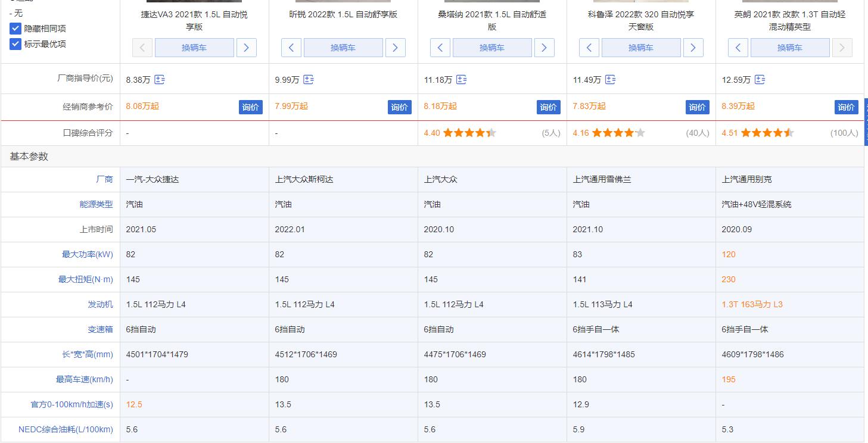Open 英朗 2021款 改款 1.3T title
This screenshot has height=443, width=868.
point(790,20)
